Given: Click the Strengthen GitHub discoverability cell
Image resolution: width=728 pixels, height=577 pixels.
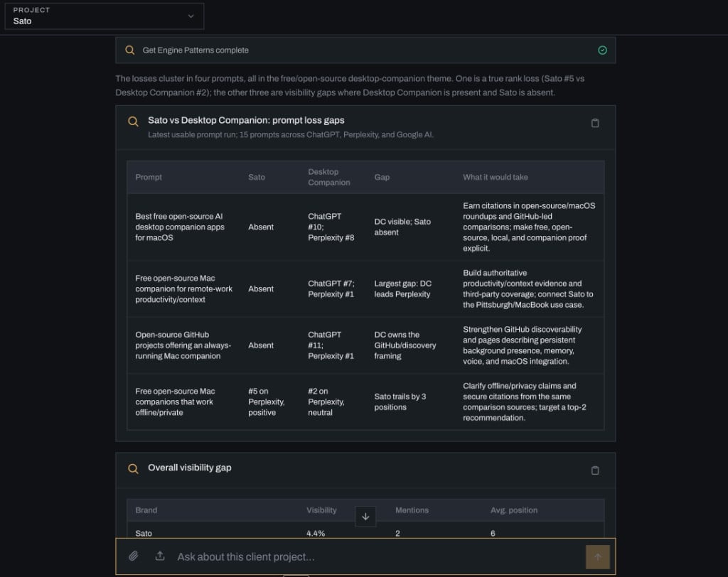Looking at the screenshot, I should click(x=522, y=345).
